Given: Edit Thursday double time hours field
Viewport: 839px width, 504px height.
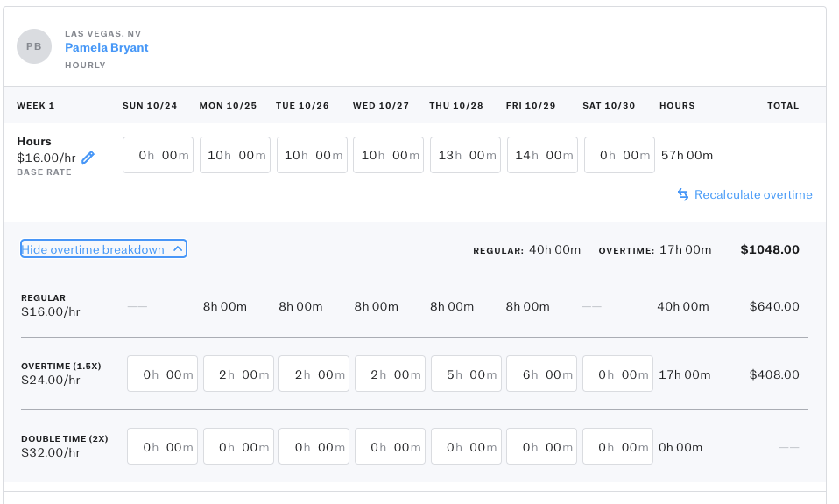Looking at the screenshot, I should pyautogui.click(x=466, y=446).
